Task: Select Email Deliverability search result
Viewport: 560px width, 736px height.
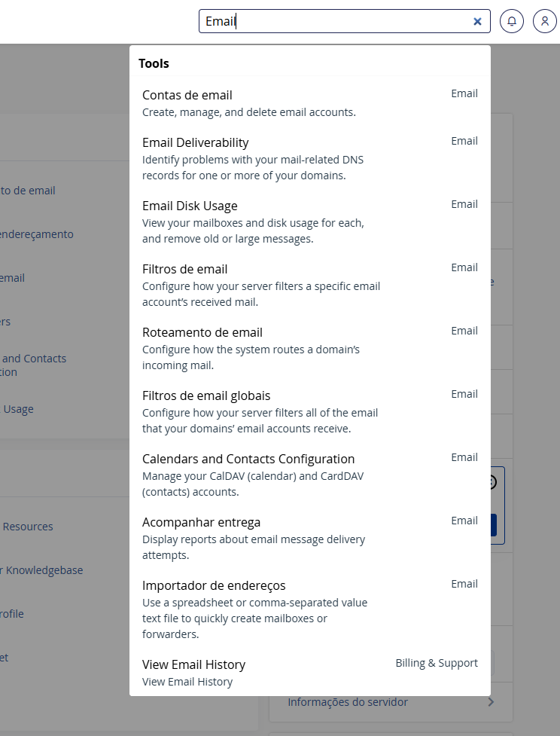Action: point(196,142)
